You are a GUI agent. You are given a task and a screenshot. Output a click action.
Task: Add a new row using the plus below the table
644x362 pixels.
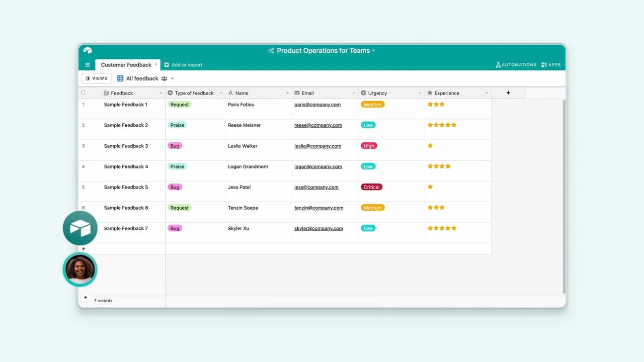click(84, 249)
